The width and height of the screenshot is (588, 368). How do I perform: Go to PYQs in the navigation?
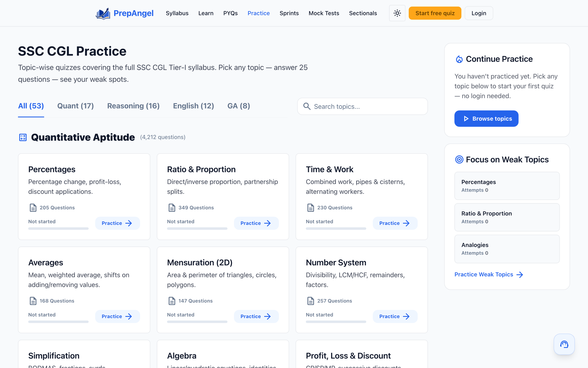point(230,13)
